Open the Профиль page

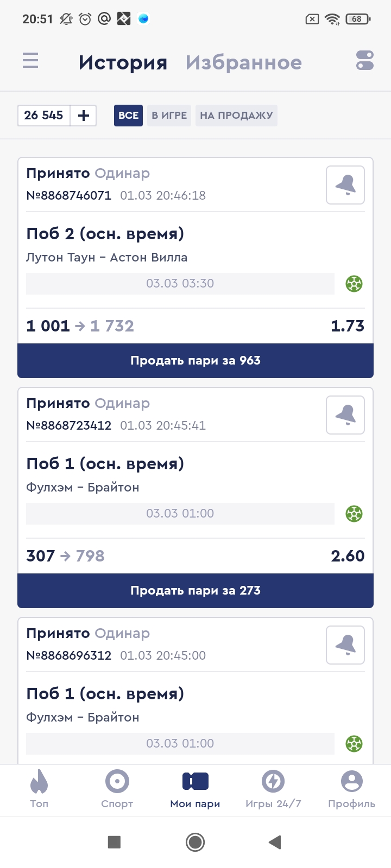tap(351, 788)
